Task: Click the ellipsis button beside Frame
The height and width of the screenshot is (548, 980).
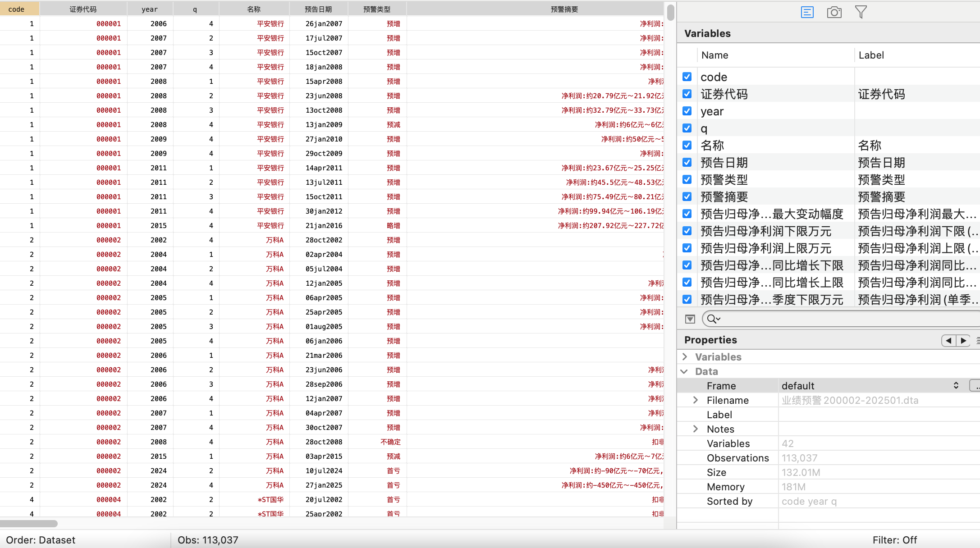Action: click(x=975, y=386)
